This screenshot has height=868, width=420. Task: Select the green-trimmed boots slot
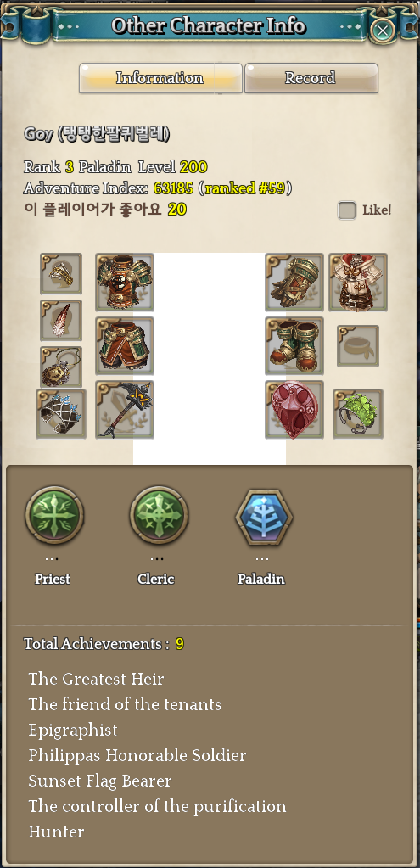pyautogui.click(x=294, y=346)
